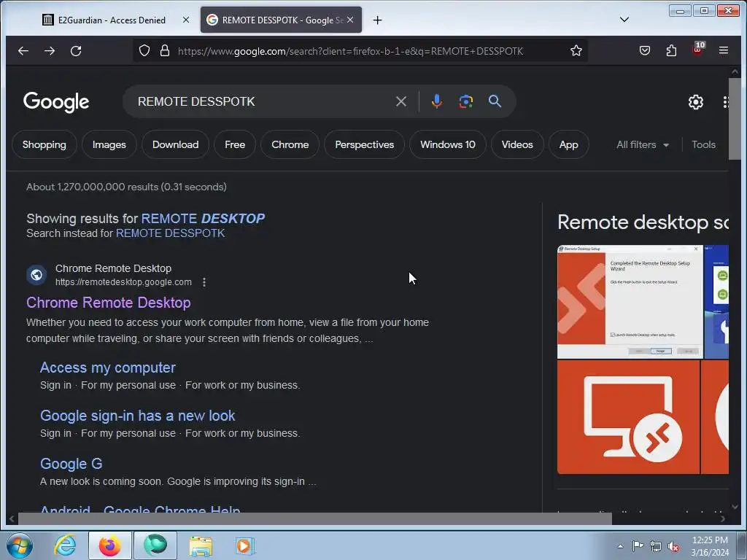Apply the App filter chip

(x=569, y=144)
